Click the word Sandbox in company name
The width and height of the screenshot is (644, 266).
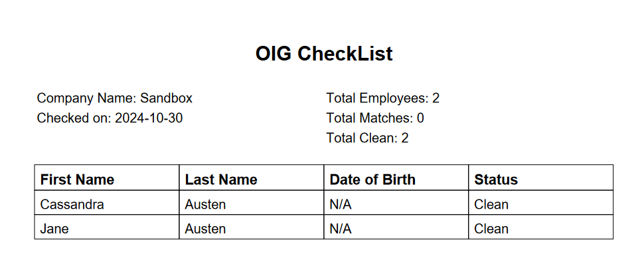click(167, 98)
